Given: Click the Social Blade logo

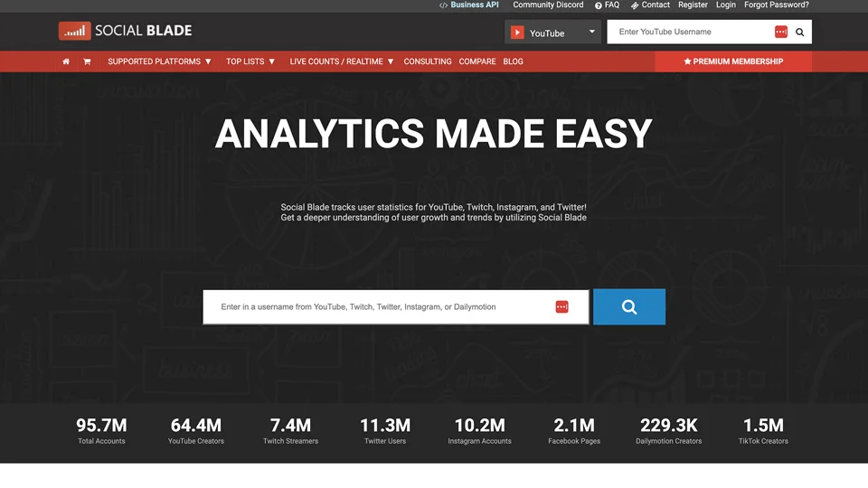Looking at the screenshot, I should (x=125, y=31).
